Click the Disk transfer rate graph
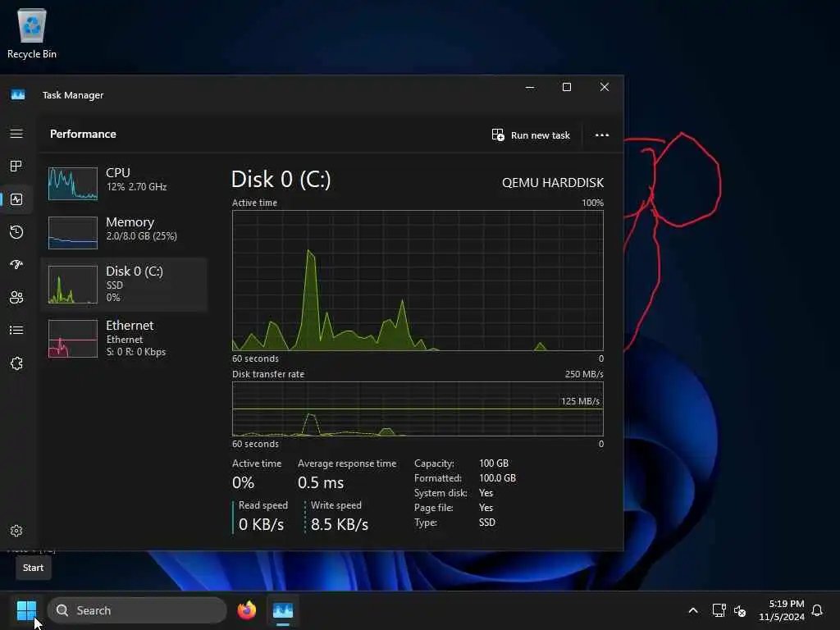Viewport: 840px width, 630px height. 418,409
